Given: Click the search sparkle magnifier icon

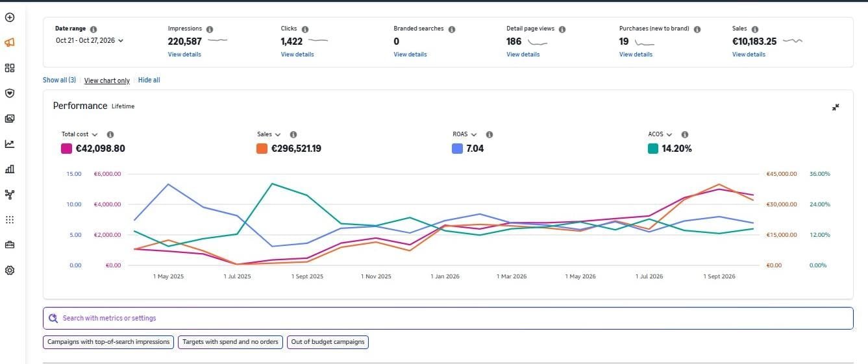Looking at the screenshot, I should tap(54, 318).
